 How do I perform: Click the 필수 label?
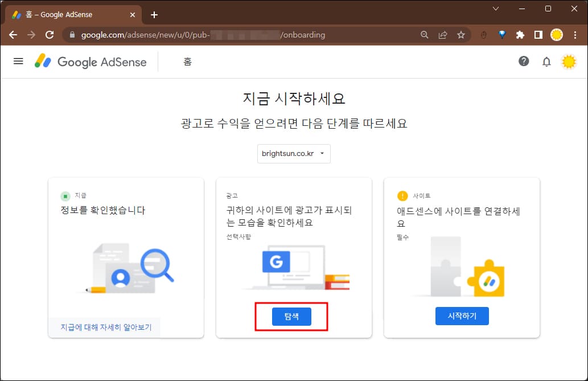coord(403,237)
